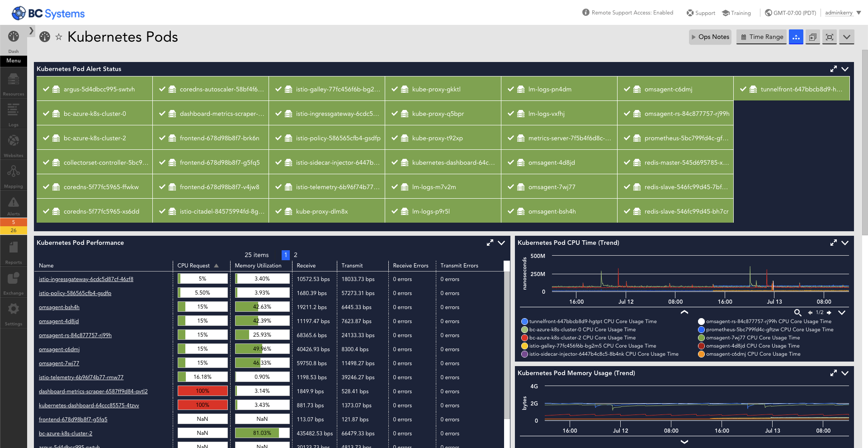This screenshot has height=448, width=868.
Task: Toggle istio-sidecar-injector legend series
Action: [600, 354]
